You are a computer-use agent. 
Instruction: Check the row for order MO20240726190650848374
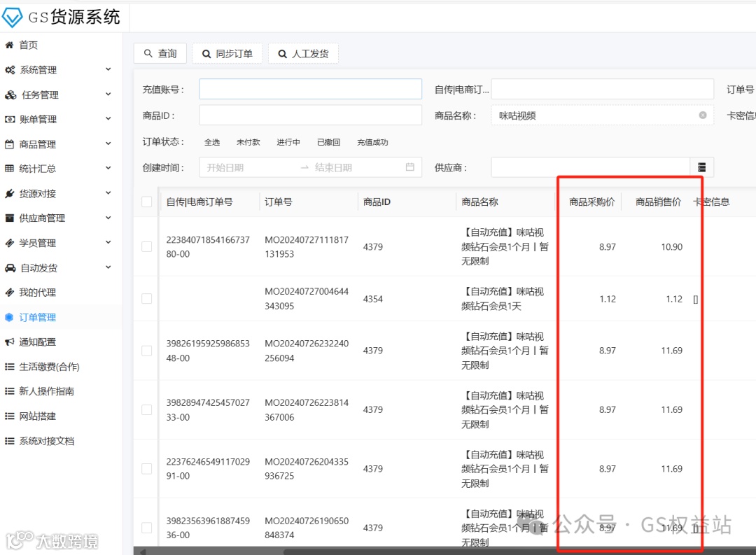coord(146,528)
